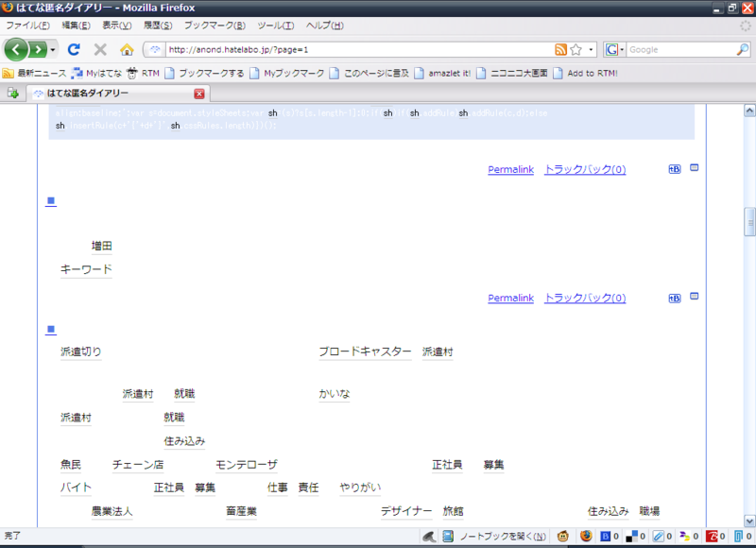
Task: Click the このページに言及 bookmarklet
Action: pos(369,74)
